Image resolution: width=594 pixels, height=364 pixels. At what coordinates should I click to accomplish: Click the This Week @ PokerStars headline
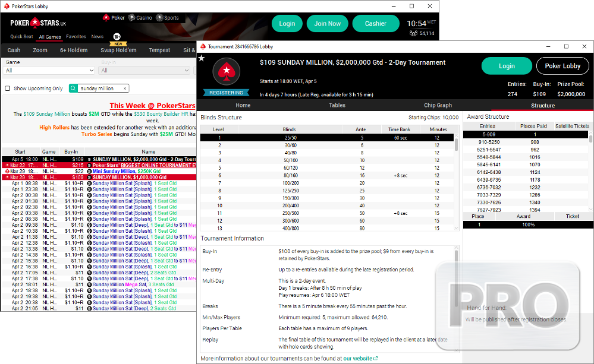[x=152, y=106]
